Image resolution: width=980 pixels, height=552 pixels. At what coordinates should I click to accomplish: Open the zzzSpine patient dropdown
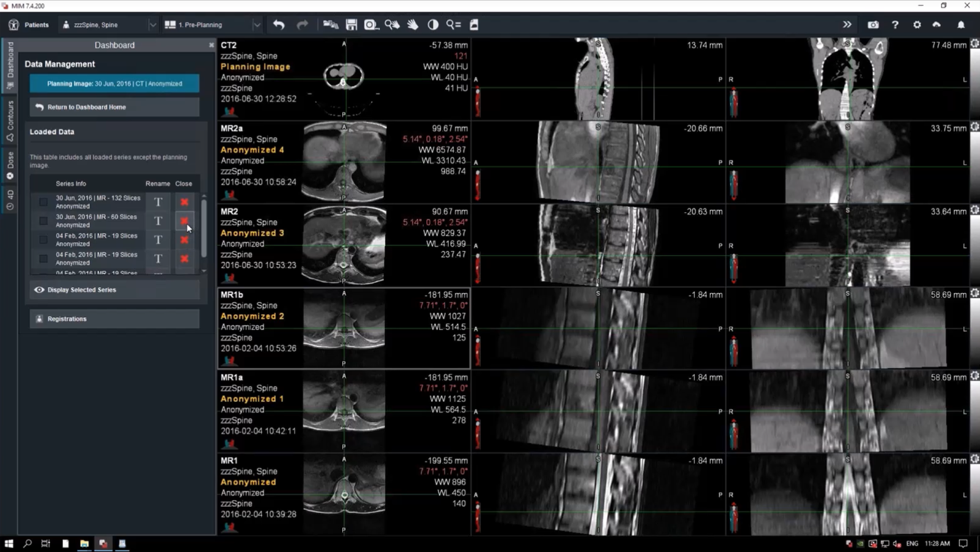tap(152, 25)
